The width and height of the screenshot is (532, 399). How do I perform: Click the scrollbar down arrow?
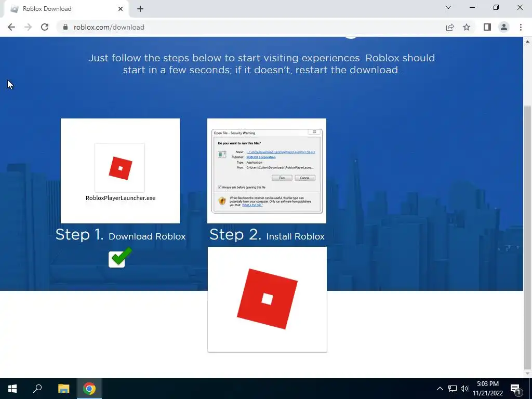528,374
